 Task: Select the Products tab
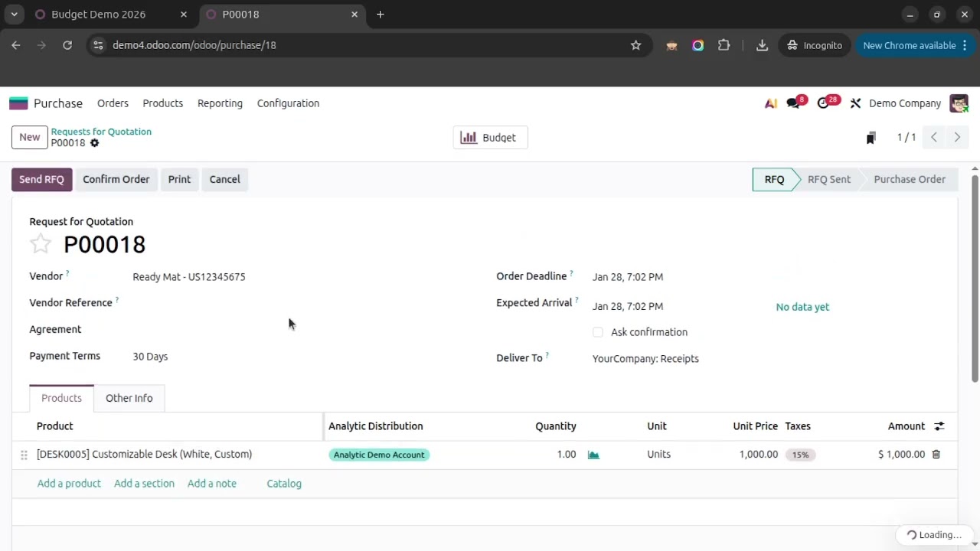click(x=61, y=398)
